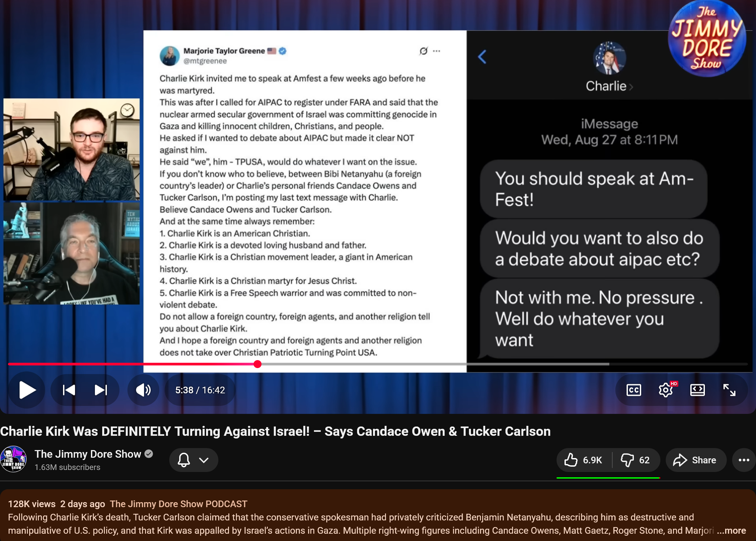Enter full screen mode
Image resolution: width=756 pixels, height=541 pixels.
click(729, 390)
